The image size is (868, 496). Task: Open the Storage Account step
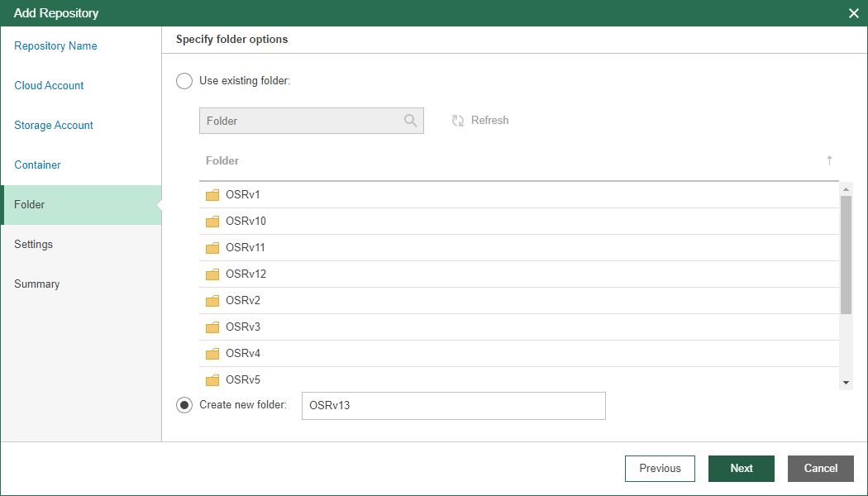54,126
